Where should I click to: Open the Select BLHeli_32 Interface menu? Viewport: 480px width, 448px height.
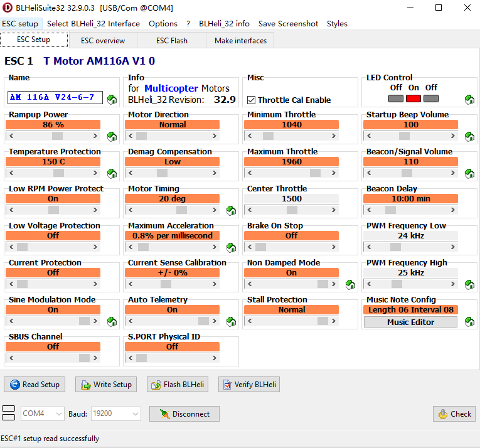pos(93,24)
